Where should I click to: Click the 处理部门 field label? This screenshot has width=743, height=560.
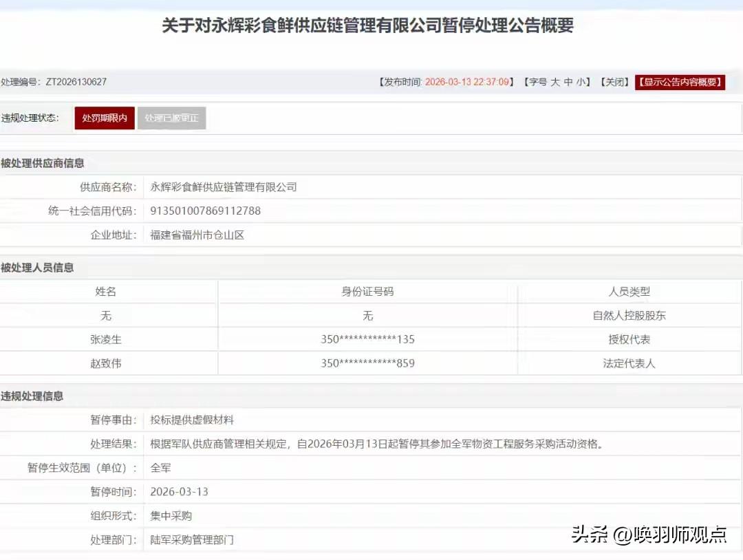114,539
